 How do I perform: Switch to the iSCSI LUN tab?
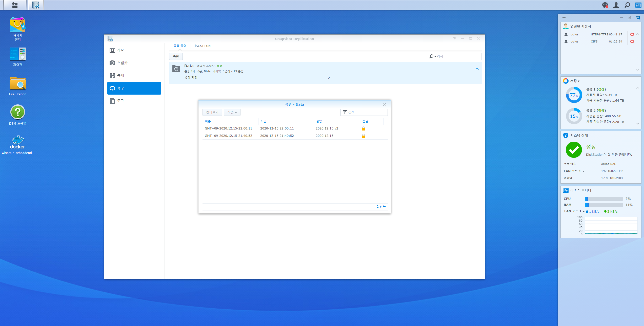pyautogui.click(x=203, y=46)
